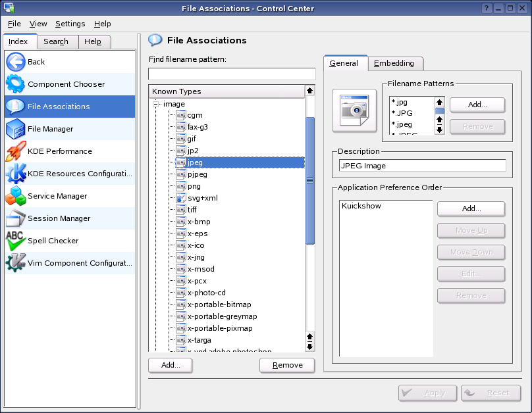532x413 pixels.
Task: Click the Known Types scrollbar handle
Action: pyautogui.click(x=309, y=181)
